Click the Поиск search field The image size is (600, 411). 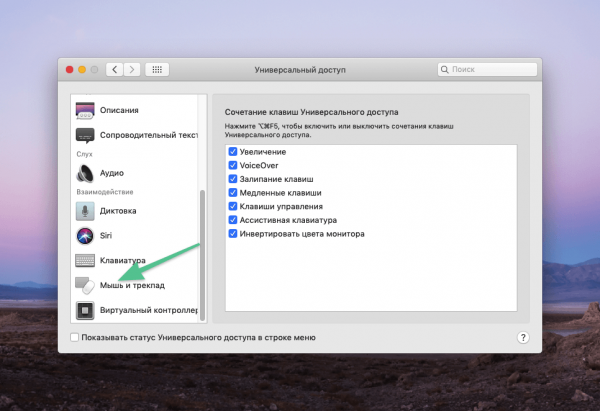[487, 69]
